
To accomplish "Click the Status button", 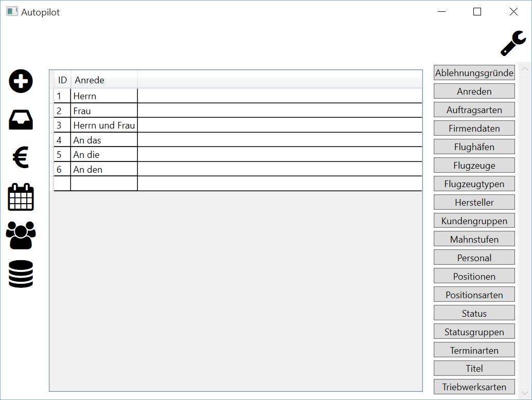I will 474,313.
